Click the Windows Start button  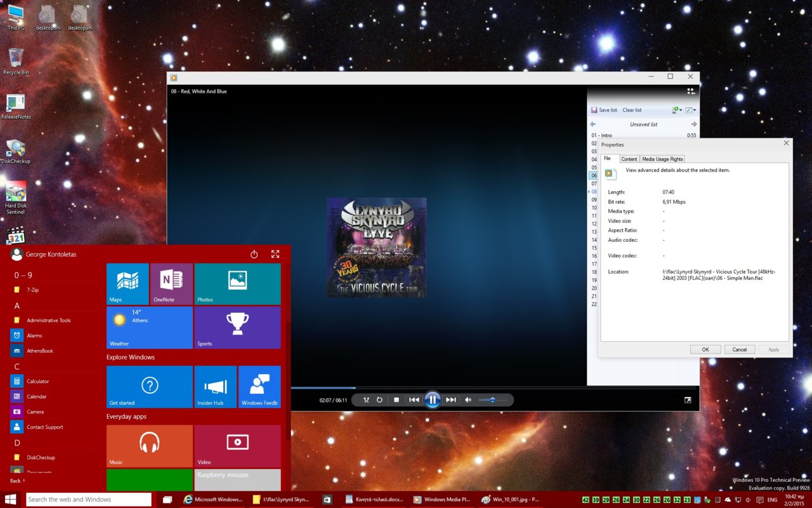(x=11, y=500)
